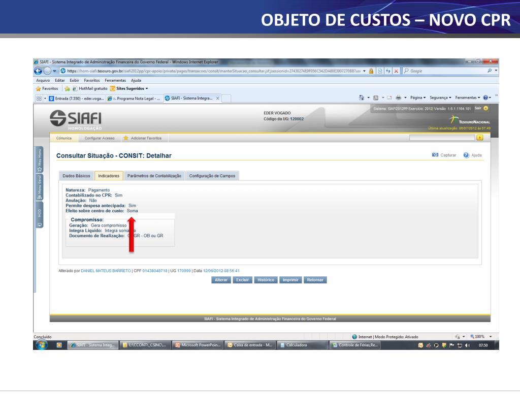Click the refresh icon in address bar
Screen dimensions: 520x420
tap(388, 71)
